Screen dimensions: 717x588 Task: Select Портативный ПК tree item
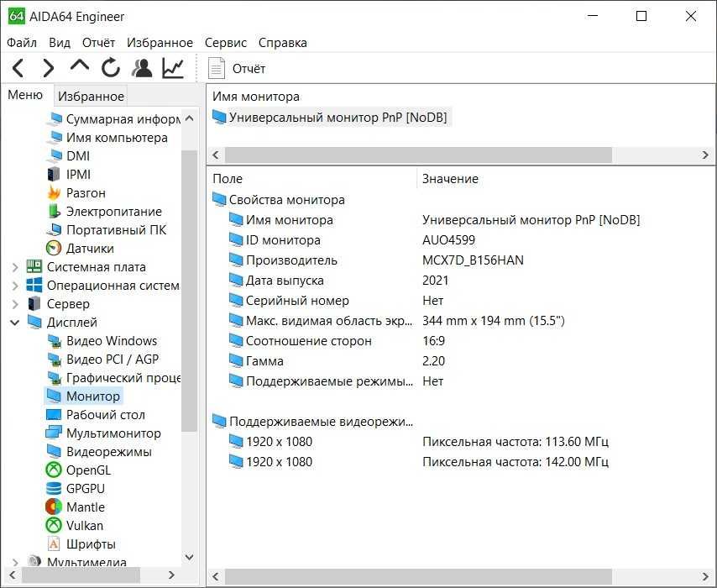(x=107, y=229)
